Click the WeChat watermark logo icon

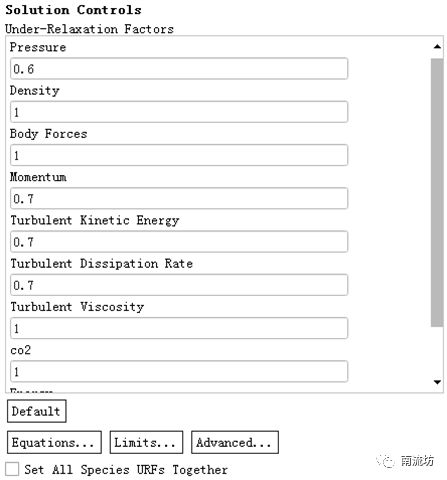[x=386, y=461]
